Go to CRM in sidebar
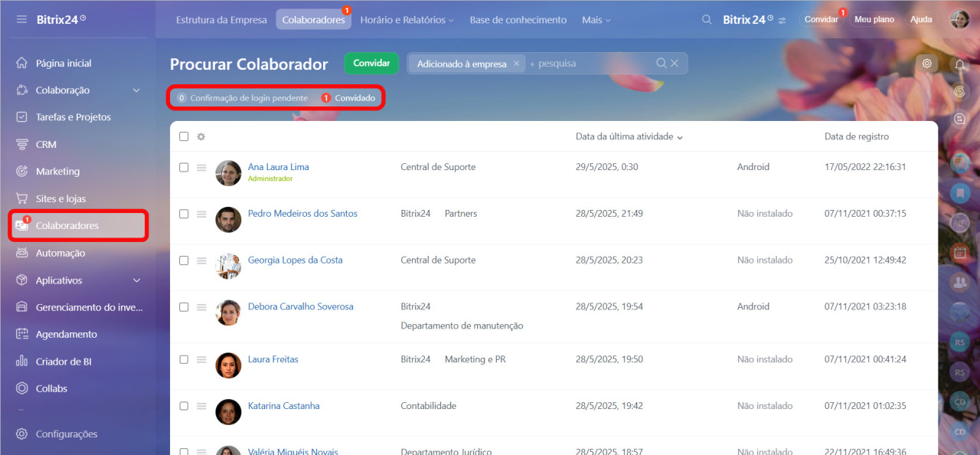This screenshot has width=980, height=455. (46, 144)
